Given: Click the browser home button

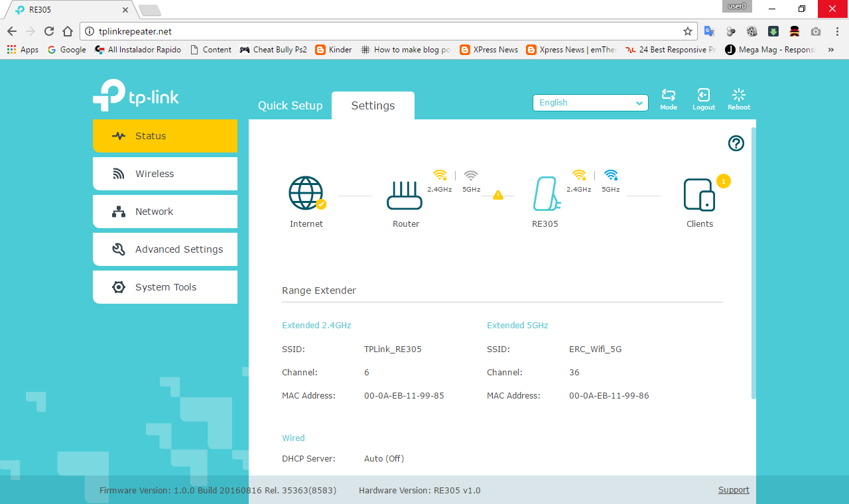Looking at the screenshot, I should [x=68, y=31].
